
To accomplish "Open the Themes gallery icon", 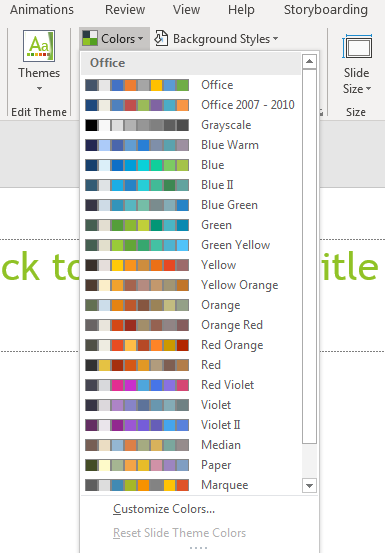I will pos(39,46).
